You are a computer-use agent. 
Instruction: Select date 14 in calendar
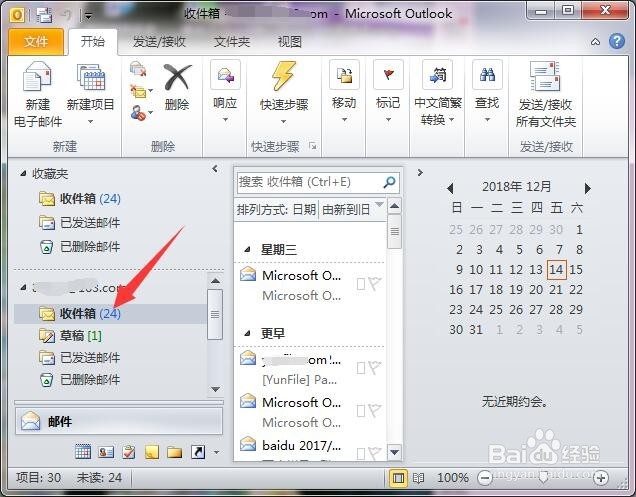[x=556, y=269]
